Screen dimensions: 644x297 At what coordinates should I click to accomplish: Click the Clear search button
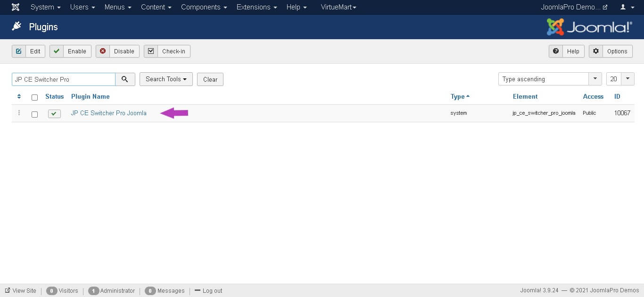click(210, 79)
